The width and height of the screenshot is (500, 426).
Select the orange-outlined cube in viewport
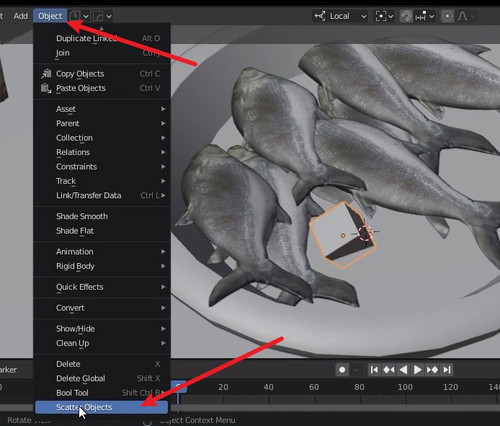[x=343, y=235]
